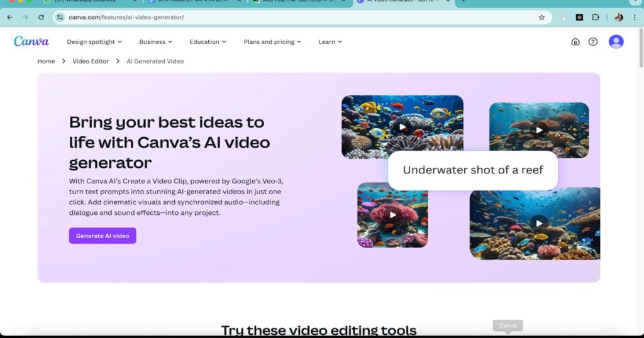Switch to the Add Post browser tab
This screenshot has height=338, width=644.
click(300, 2)
